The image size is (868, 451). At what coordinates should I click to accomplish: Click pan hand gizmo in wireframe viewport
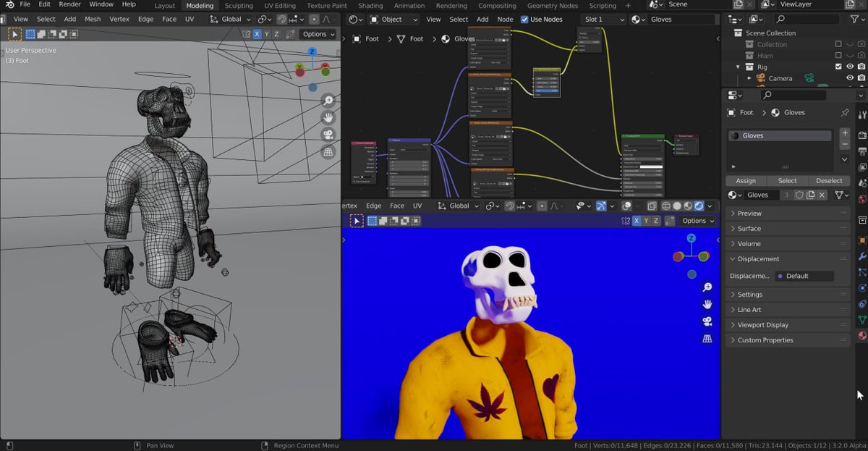(x=328, y=117)
